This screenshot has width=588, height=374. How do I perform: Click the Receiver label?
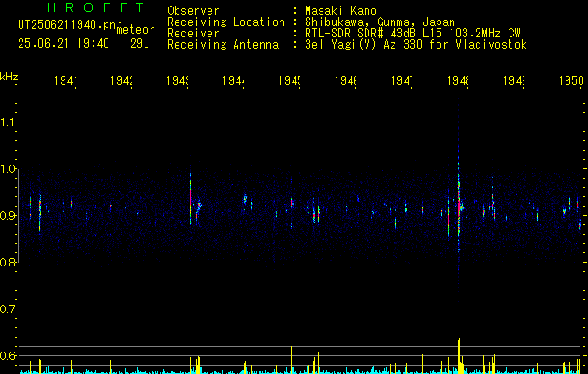click(194, 34)
